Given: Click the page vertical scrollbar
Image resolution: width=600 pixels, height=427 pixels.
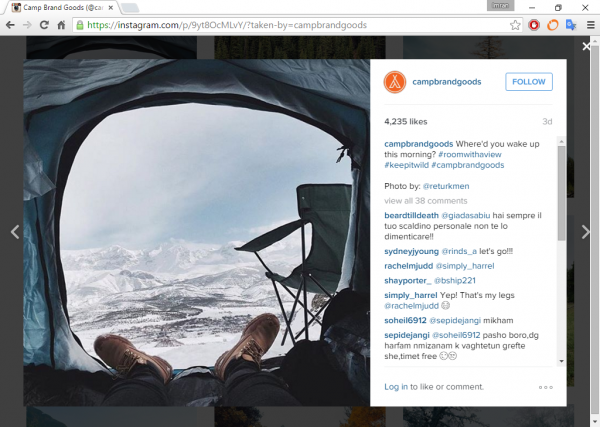Looking at the screenshot, I should 595,231.
